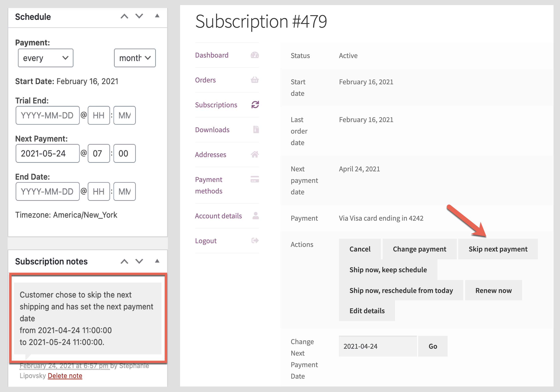Click the Delete note link

[65, 376]
